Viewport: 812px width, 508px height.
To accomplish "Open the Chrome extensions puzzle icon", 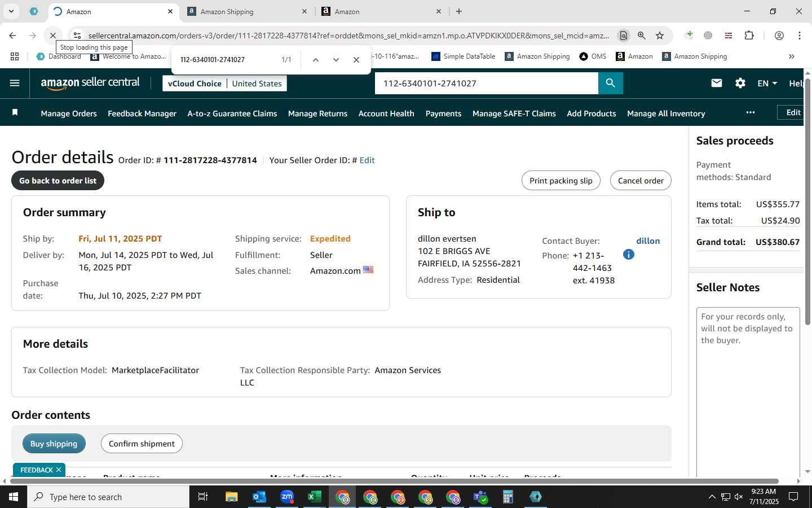I will click(x=749, y=35).
